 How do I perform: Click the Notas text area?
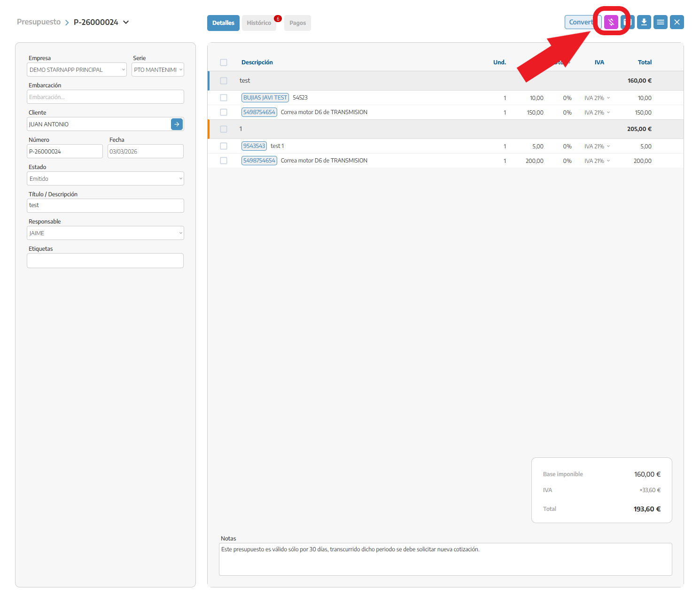445,559
